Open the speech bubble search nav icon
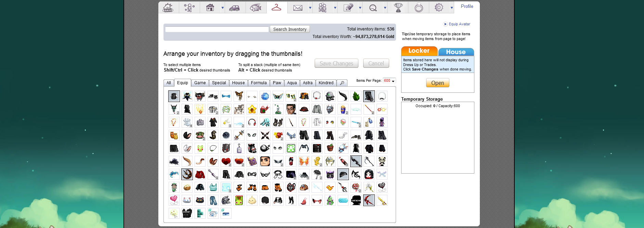The width and height of the screenshot is (644, 228). [373, 8]
